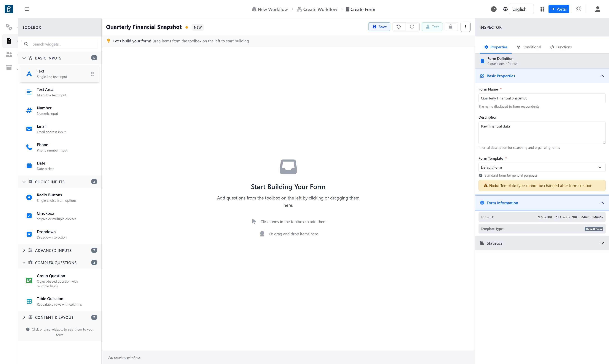This screenshot has height=364, width=609.
Task: Go to New Workflow breadcrumb
Action: [270, 9]
